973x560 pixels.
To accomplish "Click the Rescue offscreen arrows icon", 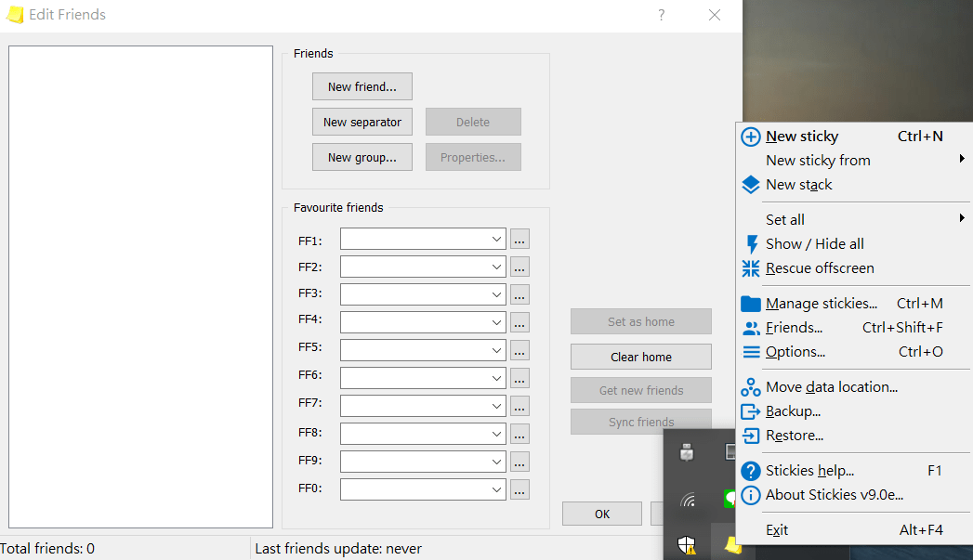I will (x=751, y=268).
